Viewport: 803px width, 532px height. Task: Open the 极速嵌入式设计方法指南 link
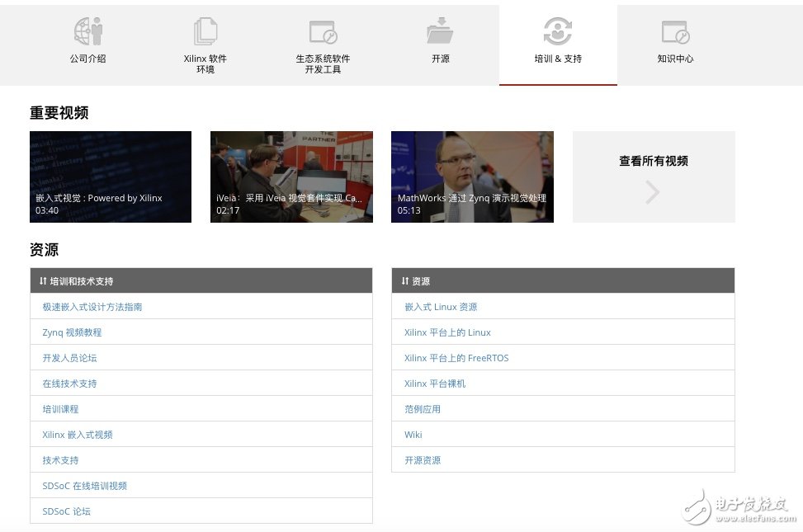point(92,307)
